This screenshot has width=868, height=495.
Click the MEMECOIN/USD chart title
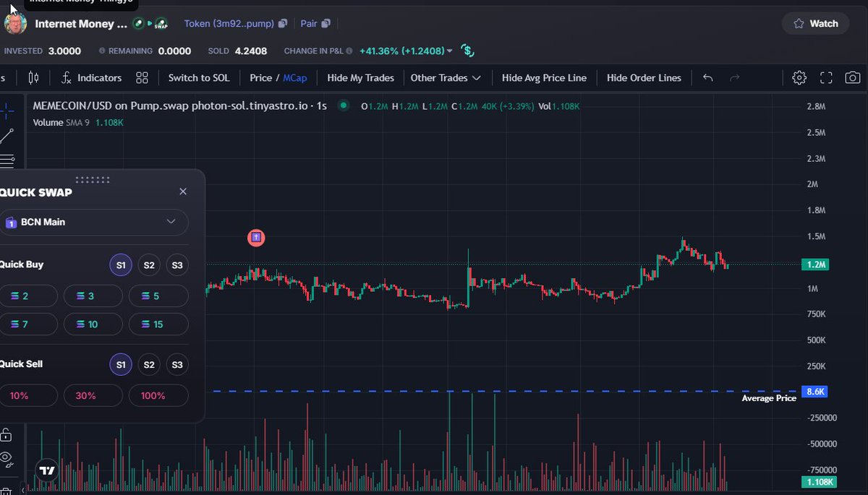pos(179,106)
